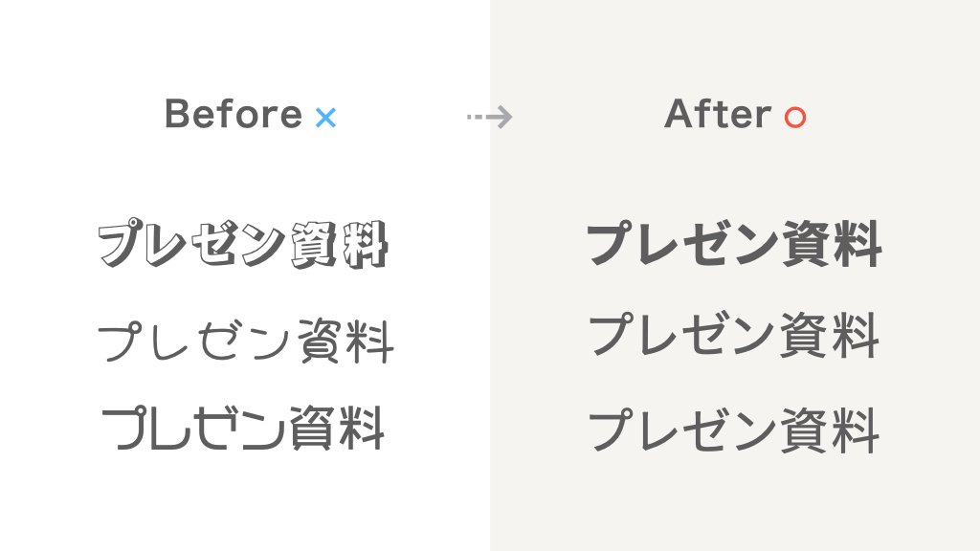Click the thin ゼ character in Before middle row
This screenshot has height=551, width=980.
pyautogui.click(x=220, y=342)
